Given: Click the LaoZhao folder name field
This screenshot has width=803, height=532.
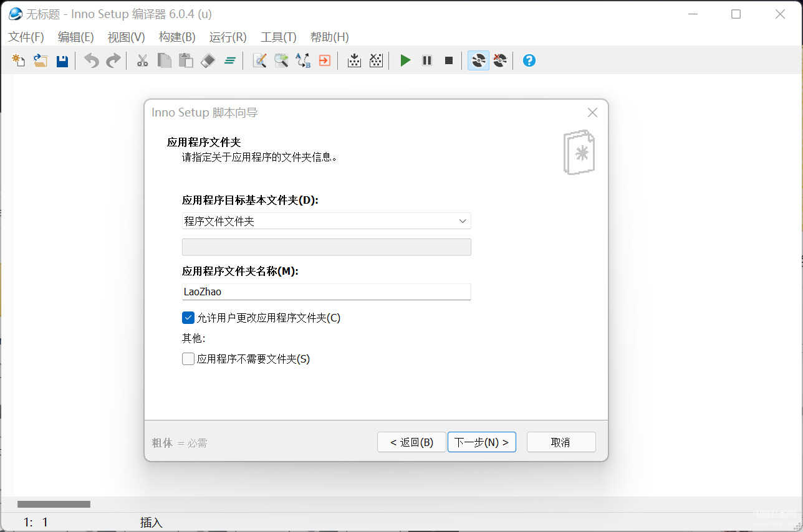Looking at the screenshot, I should click(326, 292).
